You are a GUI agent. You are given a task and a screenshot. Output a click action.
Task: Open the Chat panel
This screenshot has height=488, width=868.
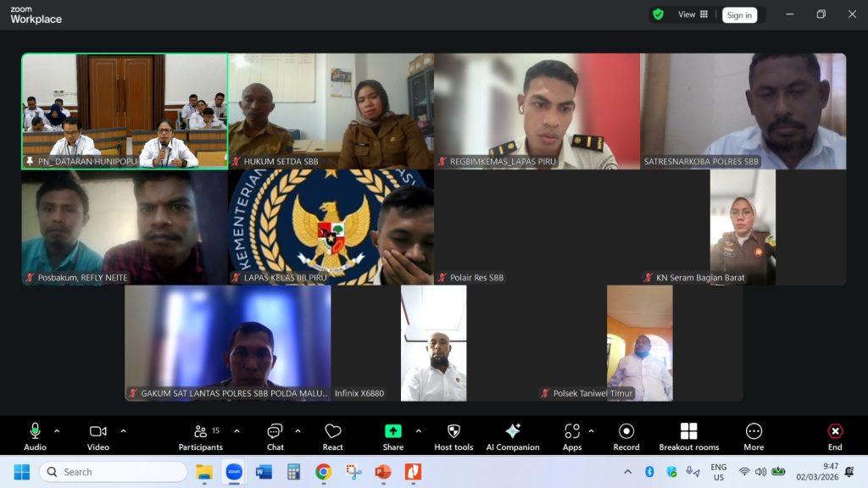coord(275,435)
